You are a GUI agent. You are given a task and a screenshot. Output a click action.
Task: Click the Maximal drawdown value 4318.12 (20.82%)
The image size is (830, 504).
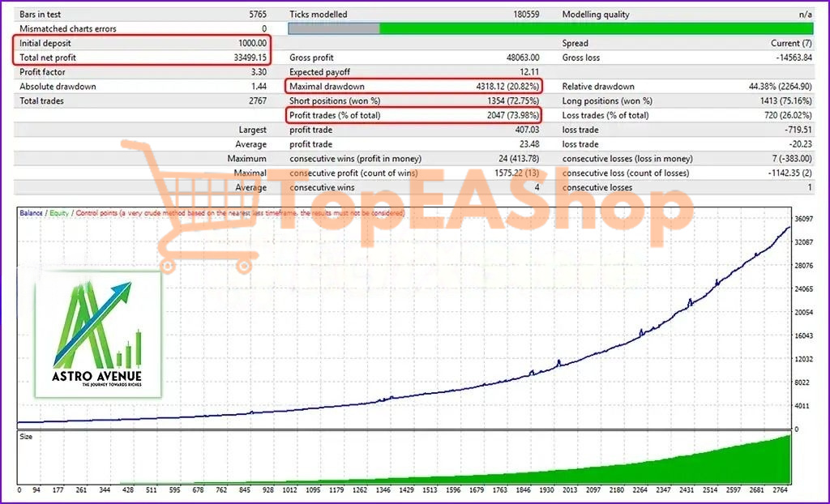507,87
